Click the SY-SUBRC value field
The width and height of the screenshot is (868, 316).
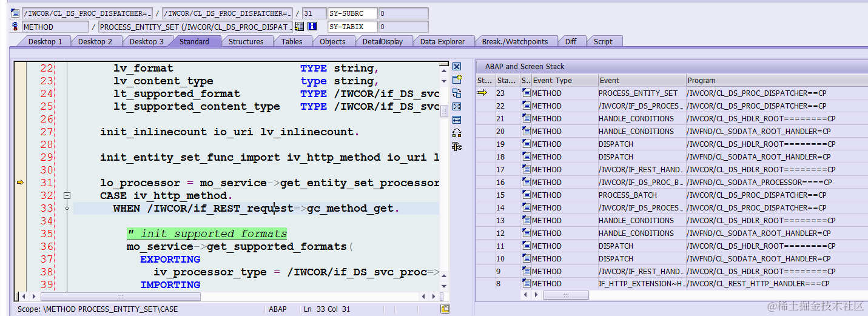[x=403, y=13]
